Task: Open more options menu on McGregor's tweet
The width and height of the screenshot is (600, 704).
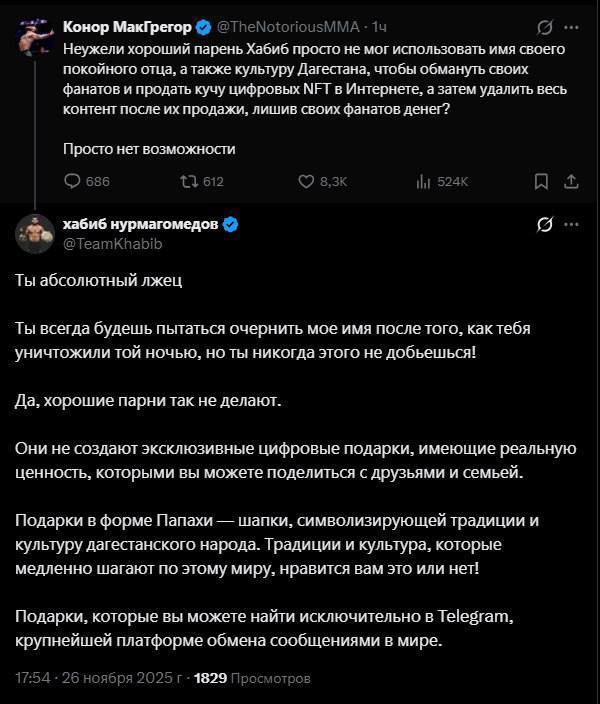Action: coord(571,27)
